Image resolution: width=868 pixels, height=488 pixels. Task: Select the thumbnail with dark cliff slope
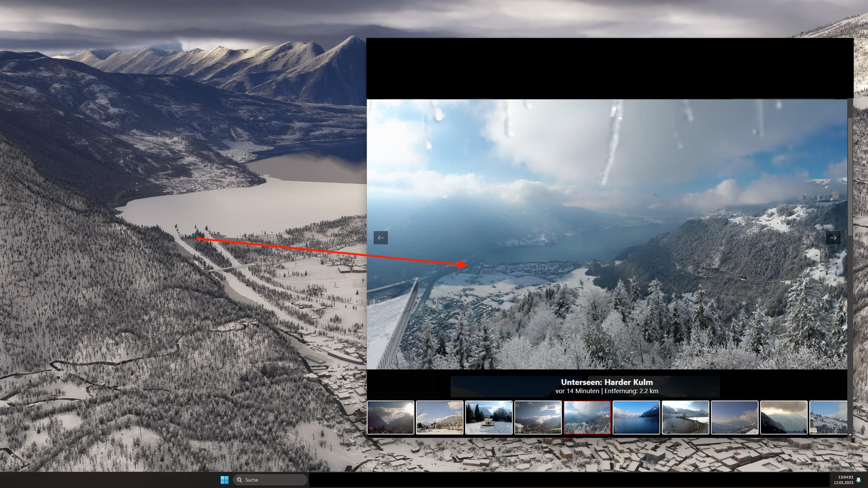point(783,418)
